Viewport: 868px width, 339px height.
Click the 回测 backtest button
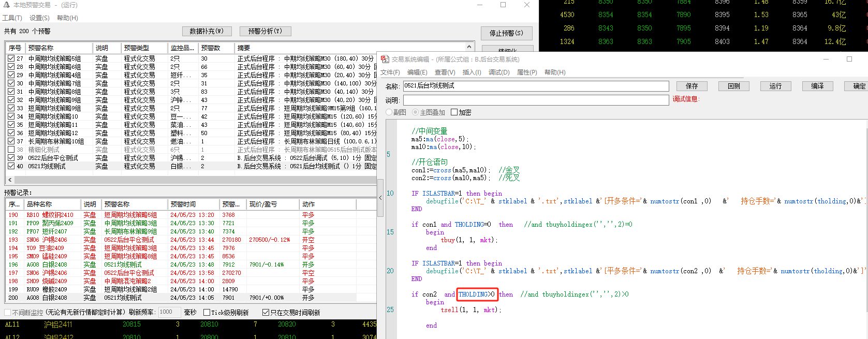[734, 86]
